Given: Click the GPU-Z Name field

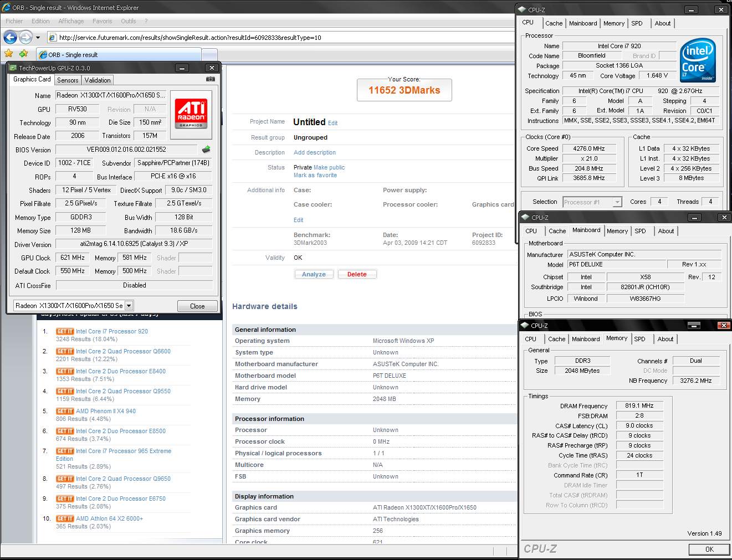Looking at the screenshot, I should click(111, 95).
